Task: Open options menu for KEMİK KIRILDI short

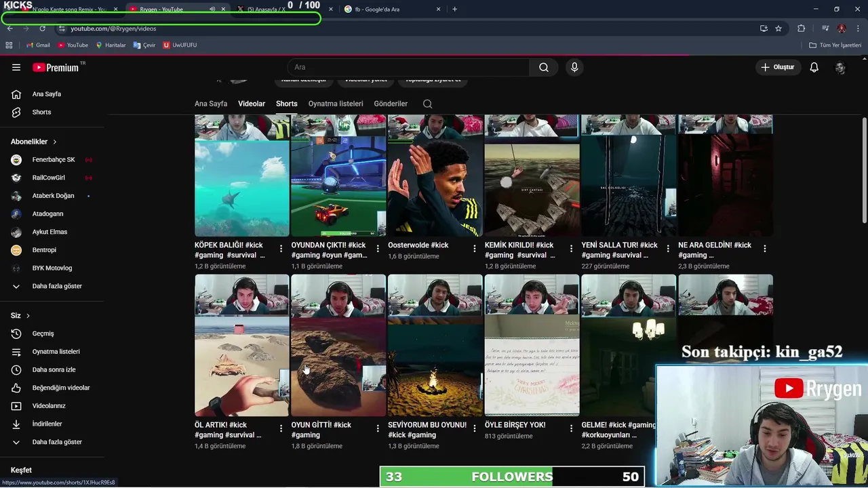Action: 571,249
